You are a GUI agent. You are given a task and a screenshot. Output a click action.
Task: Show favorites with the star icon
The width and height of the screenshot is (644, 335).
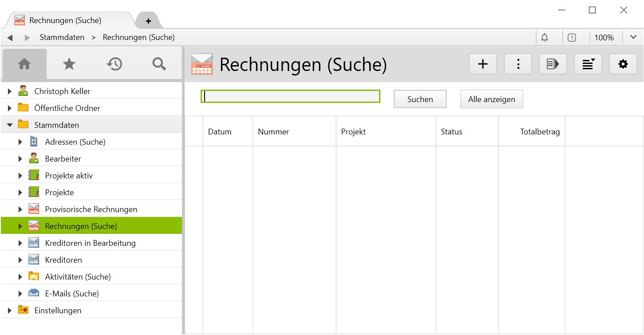(69, 64)
